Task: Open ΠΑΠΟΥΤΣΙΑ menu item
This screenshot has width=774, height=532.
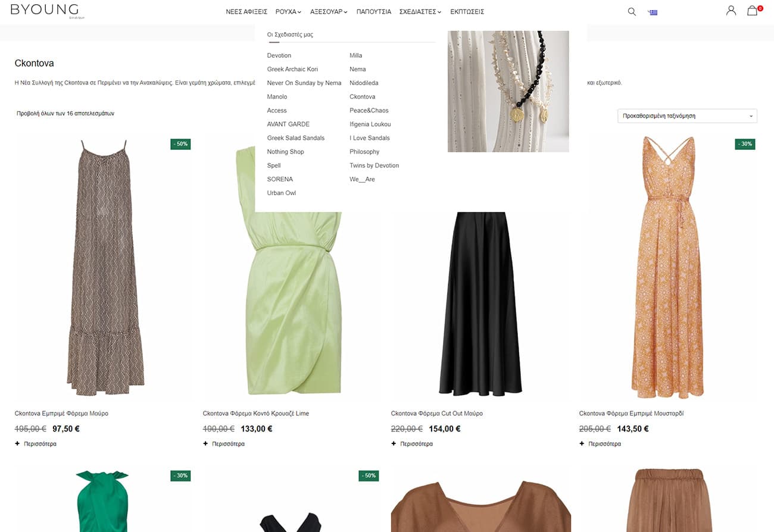Action: pyautogui.click(x=374, y=12)
